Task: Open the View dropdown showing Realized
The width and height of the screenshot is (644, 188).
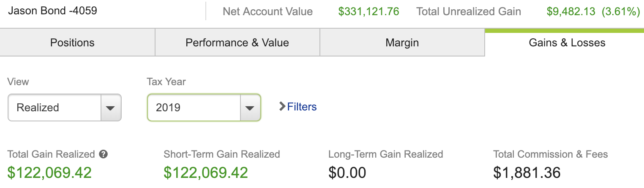Action: pos(65,107)
